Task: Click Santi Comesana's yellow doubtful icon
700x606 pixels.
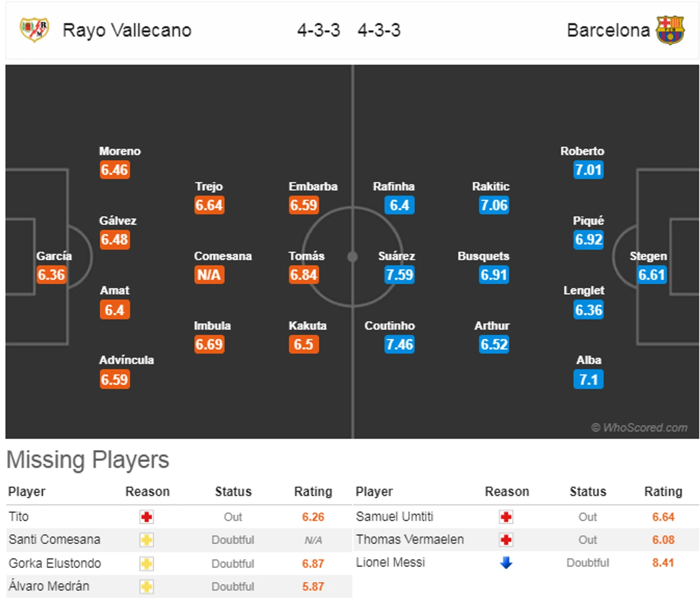Action: [146, 540]
